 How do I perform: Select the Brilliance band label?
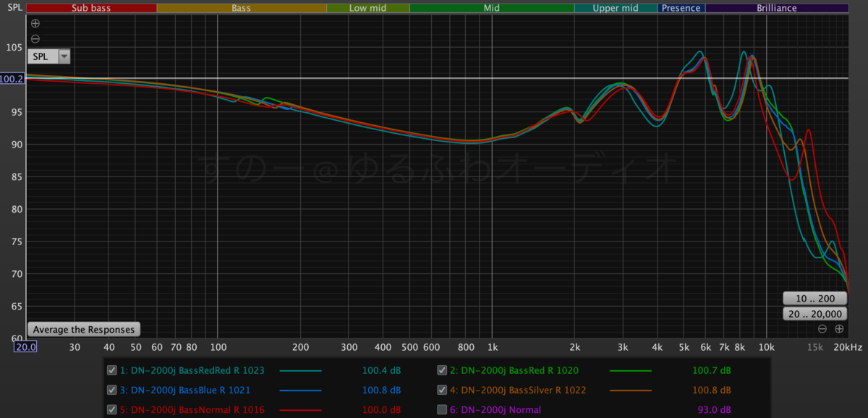click(x=777, y=8)
